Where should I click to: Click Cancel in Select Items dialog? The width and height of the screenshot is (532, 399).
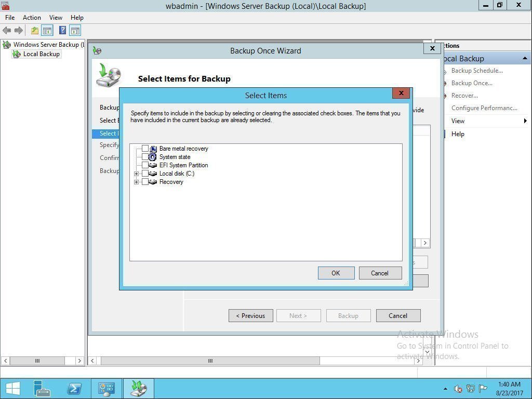click(380, 273)
